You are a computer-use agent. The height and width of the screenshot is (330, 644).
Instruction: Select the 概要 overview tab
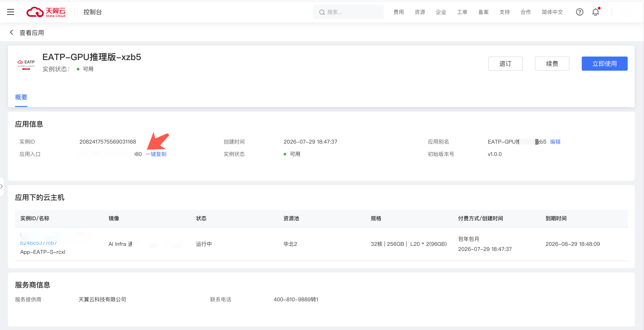pyautogui.click(x=21, y=97)
